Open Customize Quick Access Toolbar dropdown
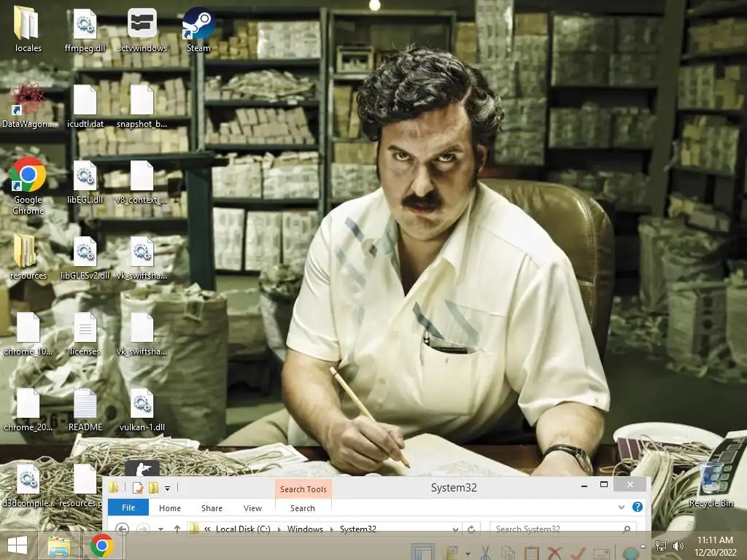This screenshot has width=747, height=560. pyautogui.click(x=167, y=488)
